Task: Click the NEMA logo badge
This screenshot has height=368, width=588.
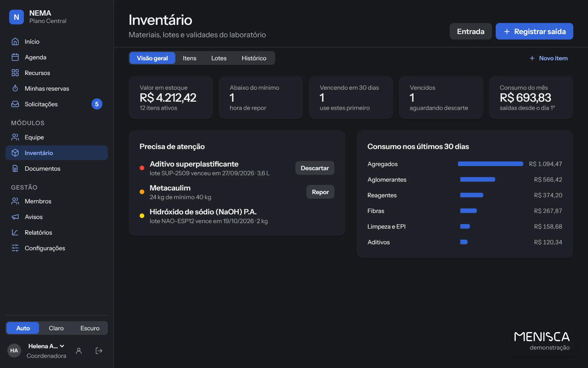Action: tap(16, 17)
